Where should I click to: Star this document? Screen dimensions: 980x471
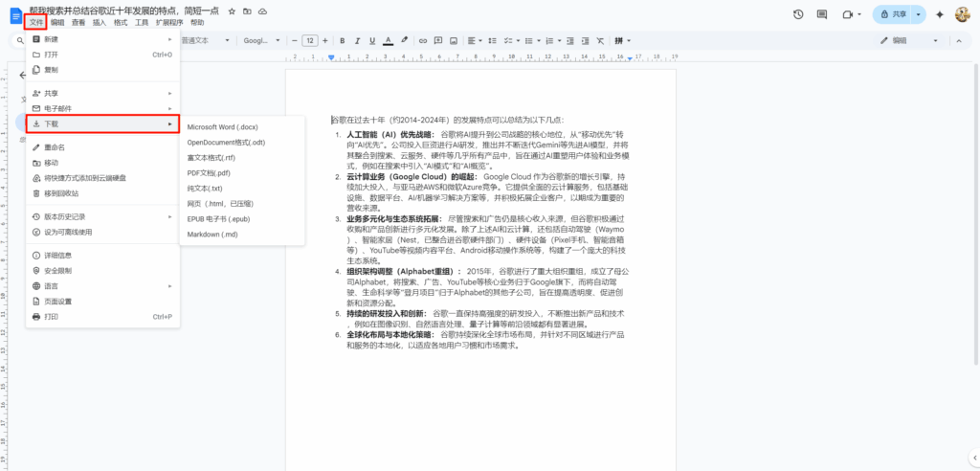pyautogui.click(x=232, y=11)
